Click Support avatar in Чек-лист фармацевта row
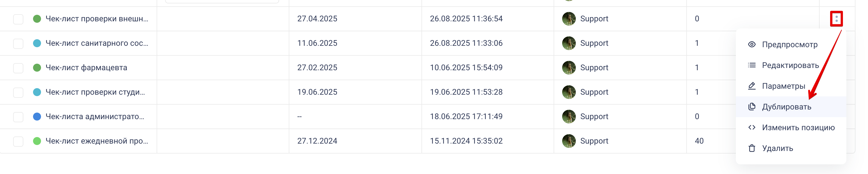 [x=568, y=68]
